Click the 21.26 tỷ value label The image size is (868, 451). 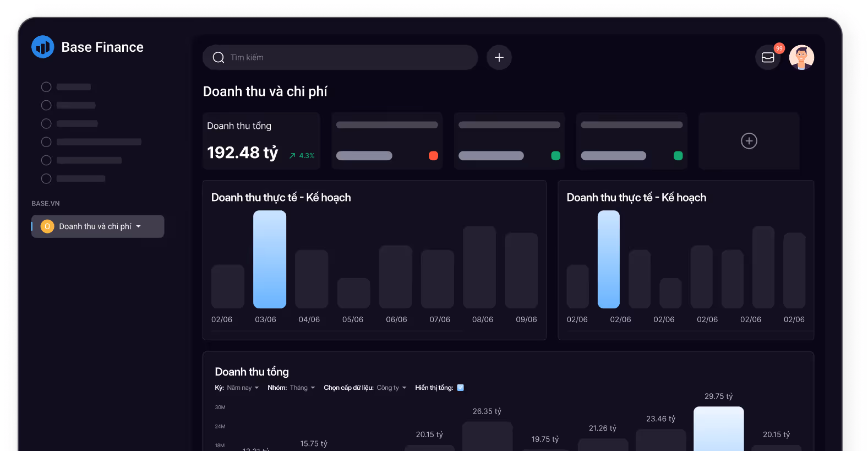pos(603,428)
